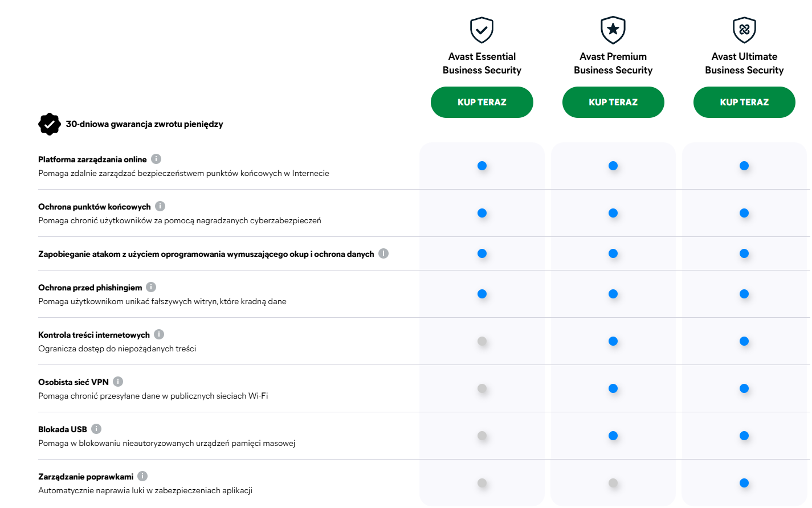The width and height of the screenshot is (812, 508).
Task: Click the Avast Ultimate Business Security heading
Action: point(744,63)
